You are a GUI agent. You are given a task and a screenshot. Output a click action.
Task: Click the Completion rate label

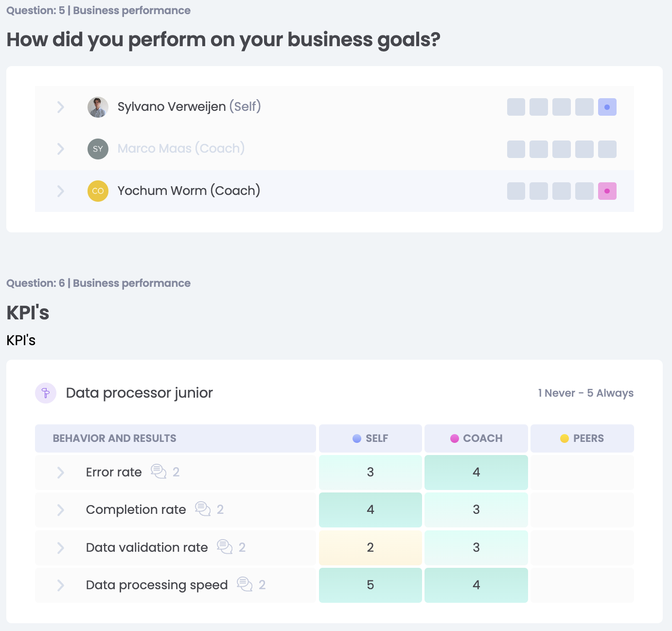136,509
